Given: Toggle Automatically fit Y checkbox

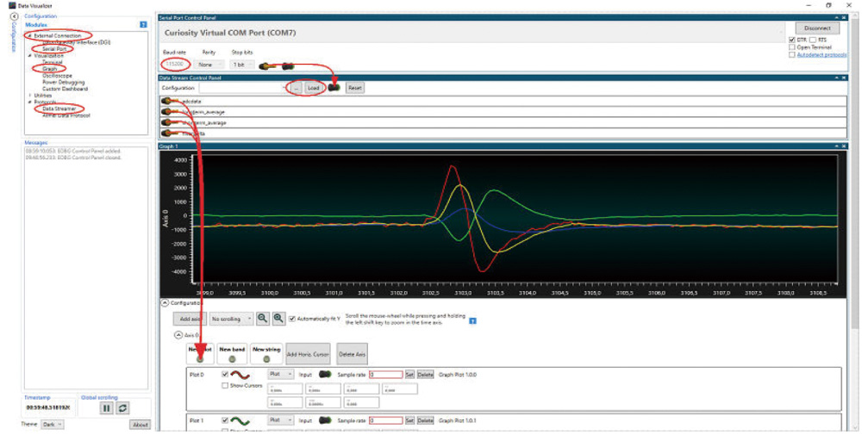Looking at the screenshot, I should tap(292, 318).
